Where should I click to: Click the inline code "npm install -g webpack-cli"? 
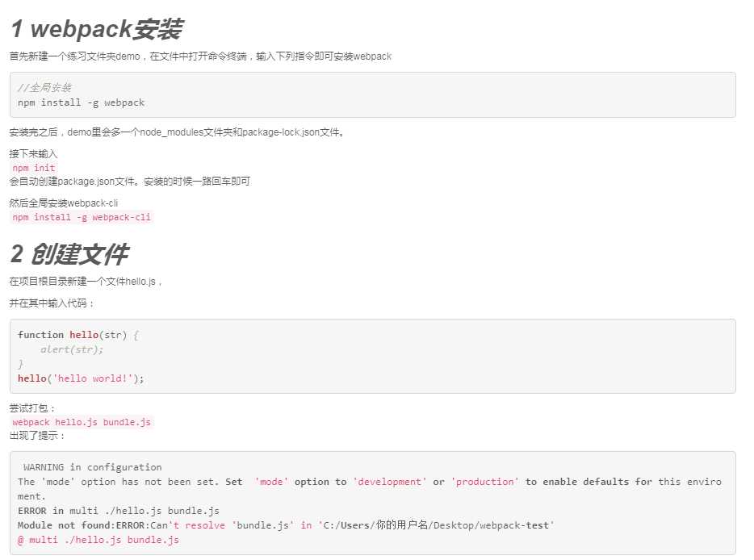pyautogui.click(x=82, y=217)
